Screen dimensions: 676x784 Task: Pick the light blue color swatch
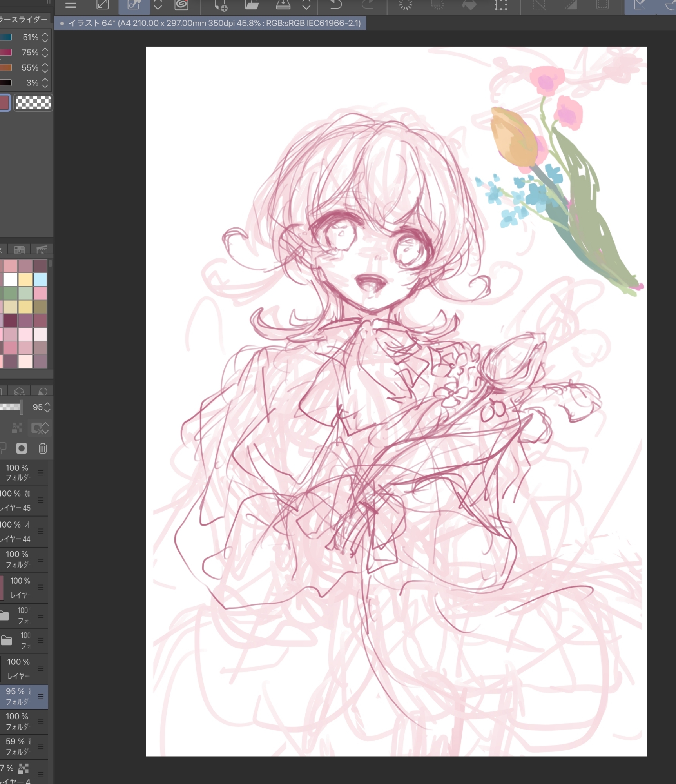tap(40, 279)
